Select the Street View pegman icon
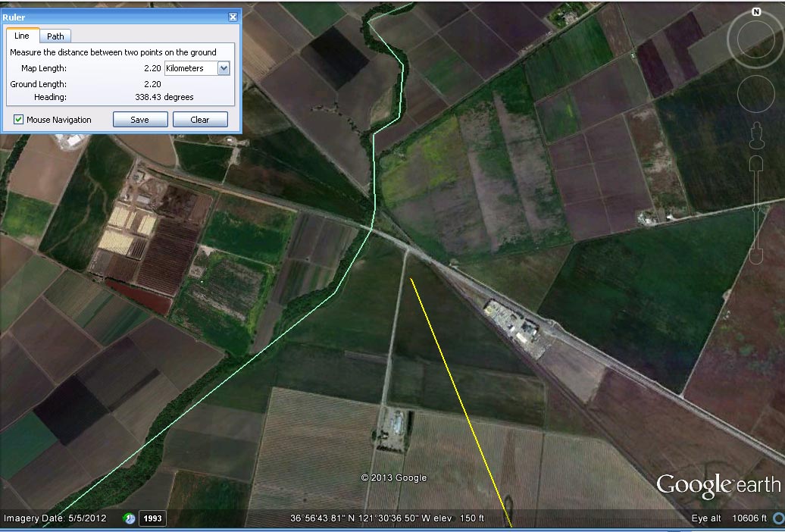785x532 pixels. [x=756, y=136]
